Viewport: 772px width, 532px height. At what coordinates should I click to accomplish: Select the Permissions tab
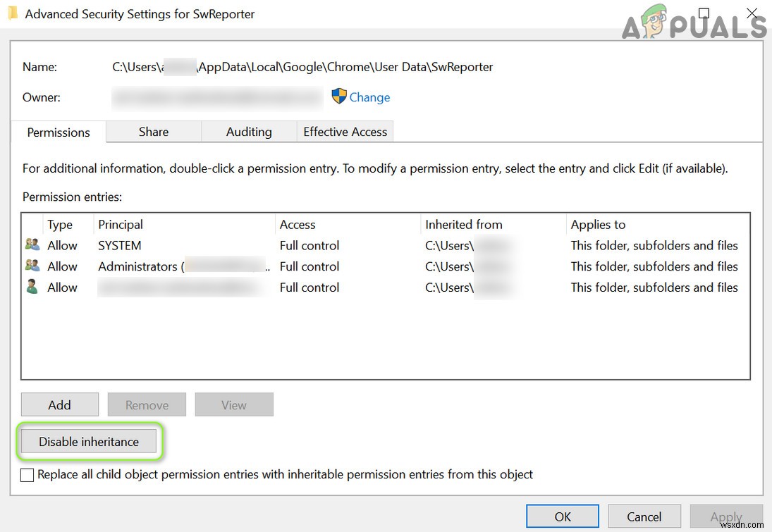click(58, 132)
